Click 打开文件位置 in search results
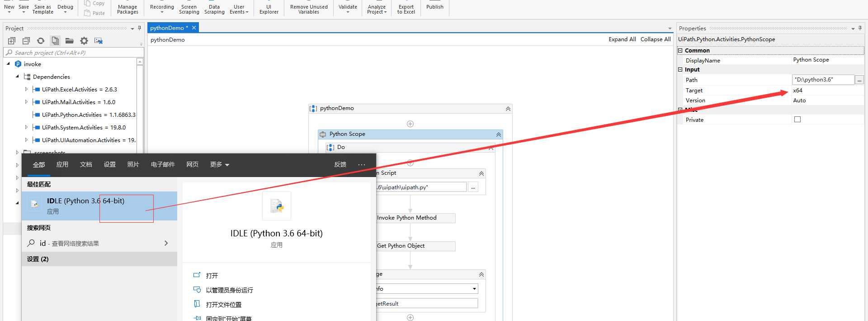The height and width of the screenshot is (321, 868). point(224,305)
